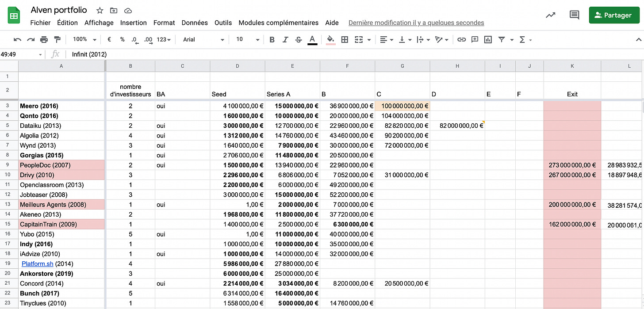Image resolution: width=644 pixels, height=309 pixels.
Task: Toggle strikethrough formatting
Action: [x=299, y=39]
